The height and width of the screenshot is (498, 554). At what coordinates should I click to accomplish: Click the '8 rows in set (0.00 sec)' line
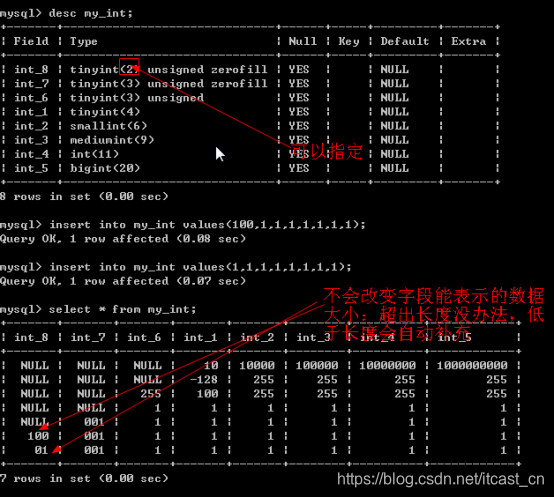[x=84, y=196]
